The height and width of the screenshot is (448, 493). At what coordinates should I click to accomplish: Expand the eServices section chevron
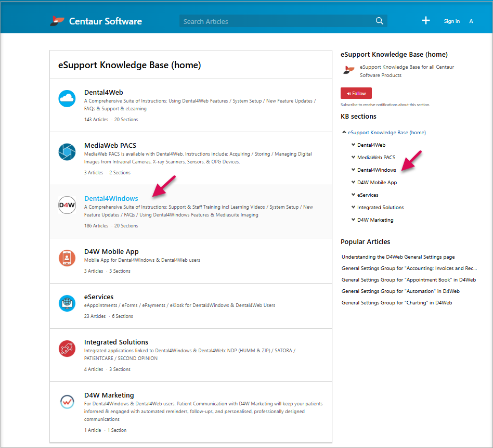click(353, 195)
